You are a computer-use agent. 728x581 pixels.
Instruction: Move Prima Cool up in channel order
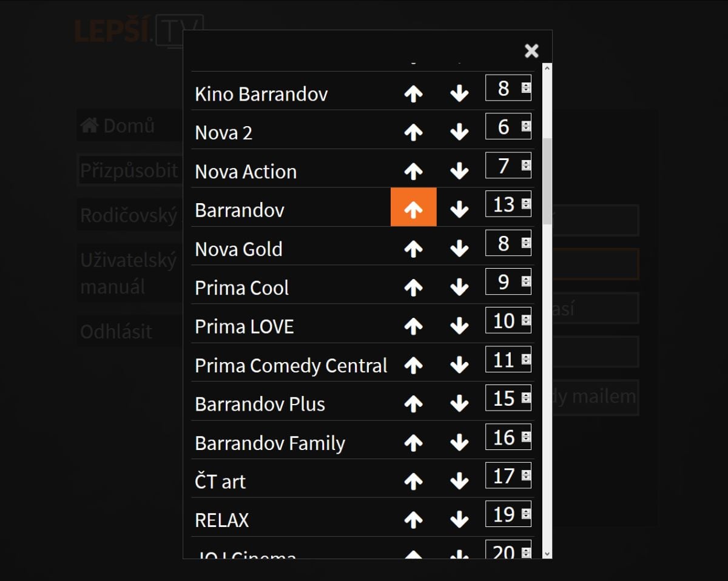[413, 287]
